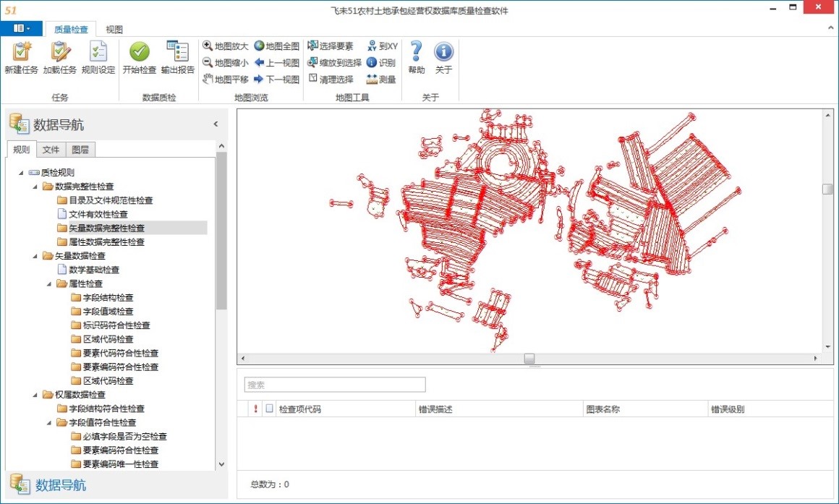Viewport: 839px width, 504px height.
Task: Select 字段结构检查 rule
Action: click(108, 297)
